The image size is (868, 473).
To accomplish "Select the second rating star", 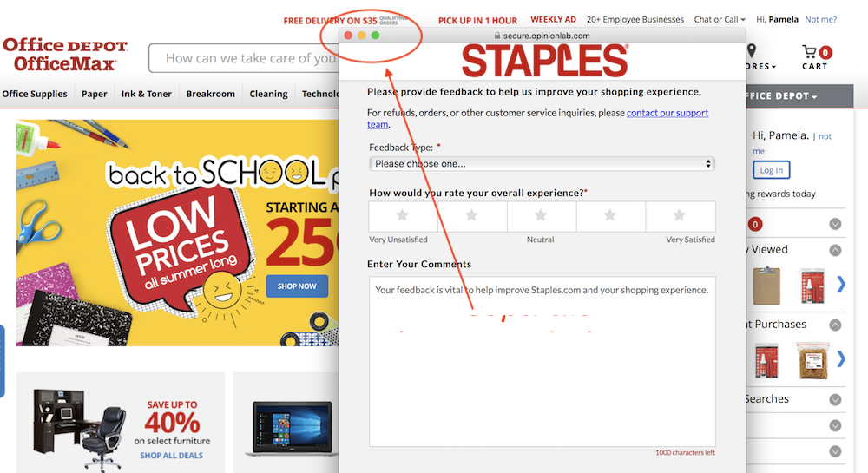I will (471, 216).
